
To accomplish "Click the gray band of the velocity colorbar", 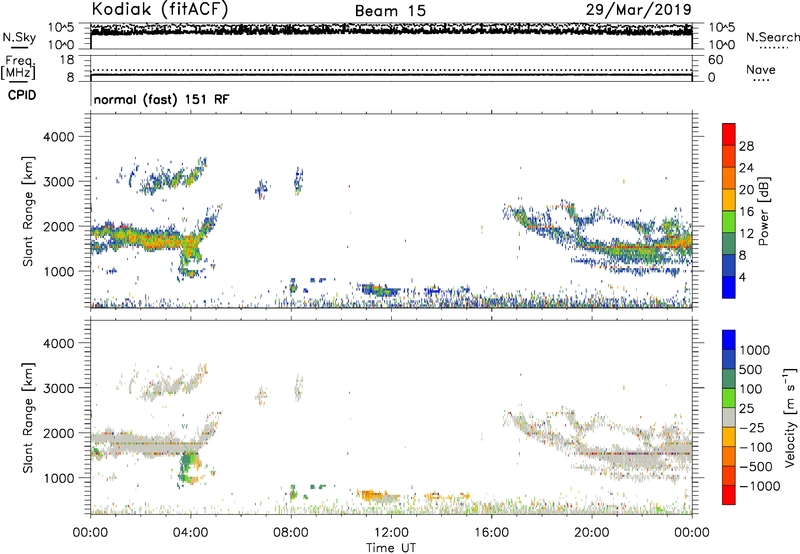I will (x=729, y=417).
